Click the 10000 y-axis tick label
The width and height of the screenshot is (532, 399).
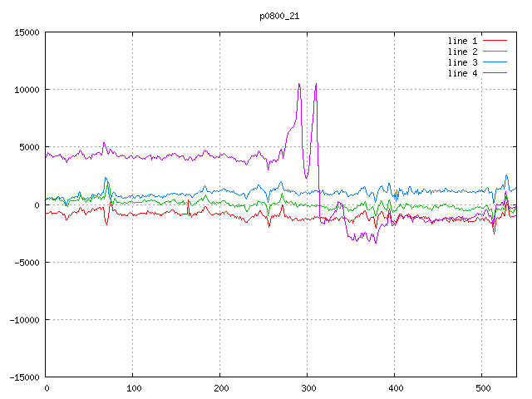[26, 90]
